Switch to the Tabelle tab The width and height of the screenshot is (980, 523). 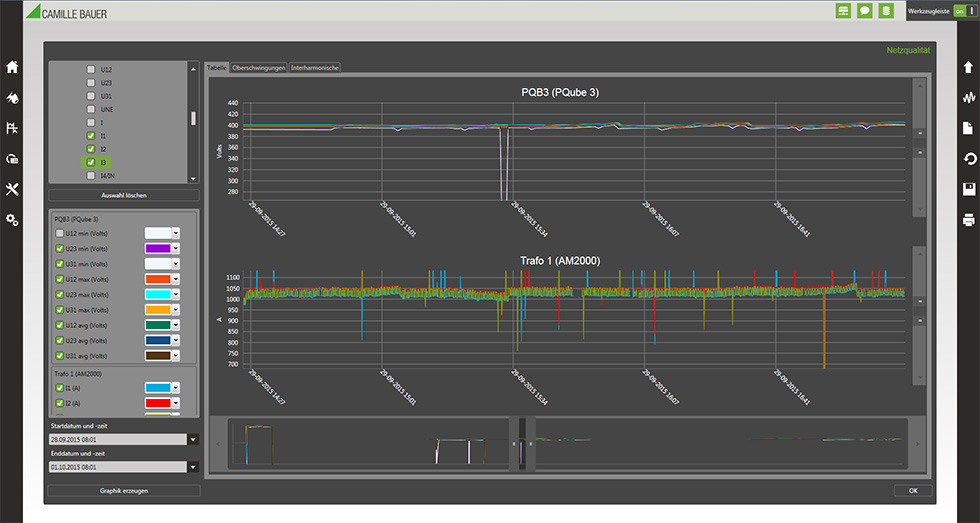click(217, 67)
